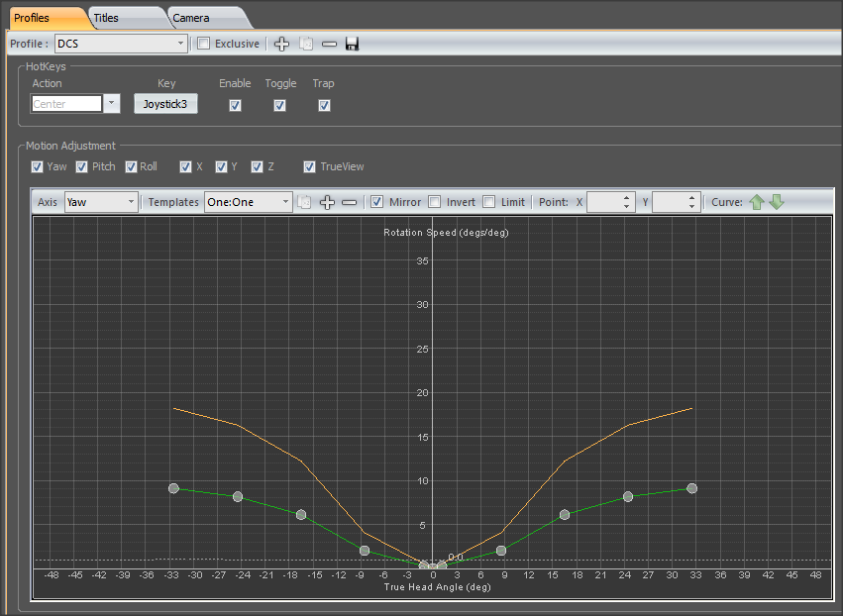Select the rightmost green curve control point

[x=691, y=488]
